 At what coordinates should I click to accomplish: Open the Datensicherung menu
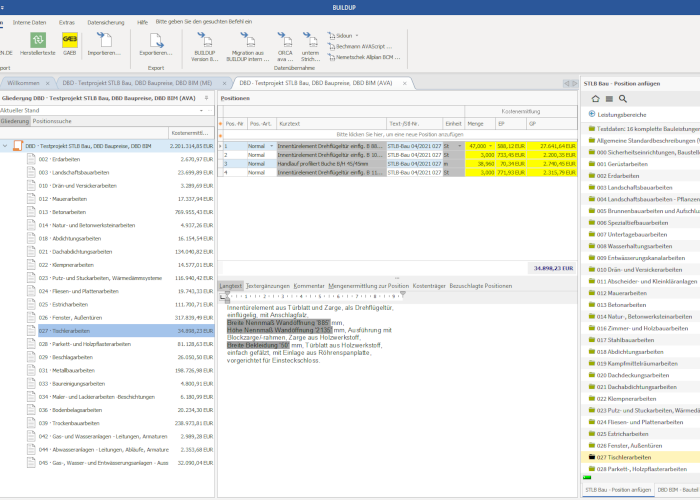[106, 22]
